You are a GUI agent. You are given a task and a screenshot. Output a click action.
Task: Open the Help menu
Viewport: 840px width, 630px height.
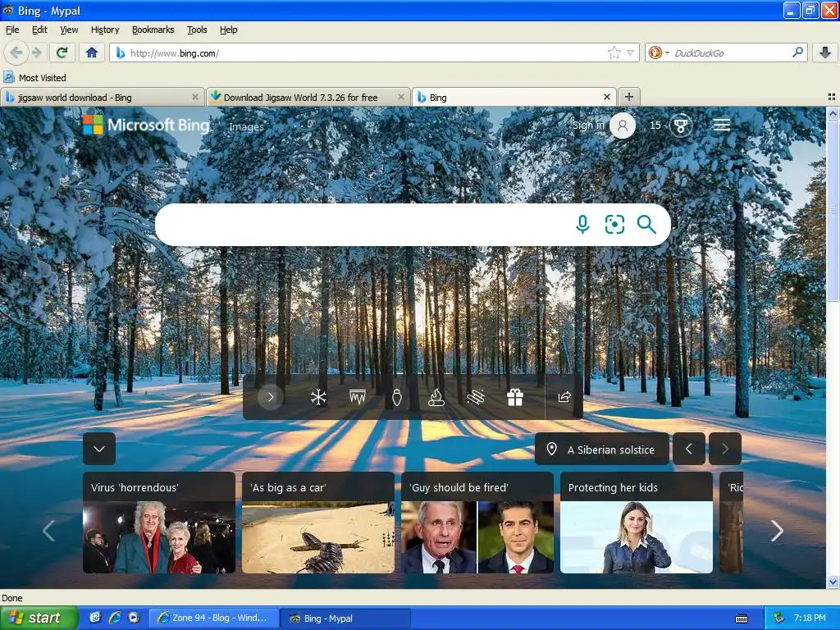coord(229,30)
